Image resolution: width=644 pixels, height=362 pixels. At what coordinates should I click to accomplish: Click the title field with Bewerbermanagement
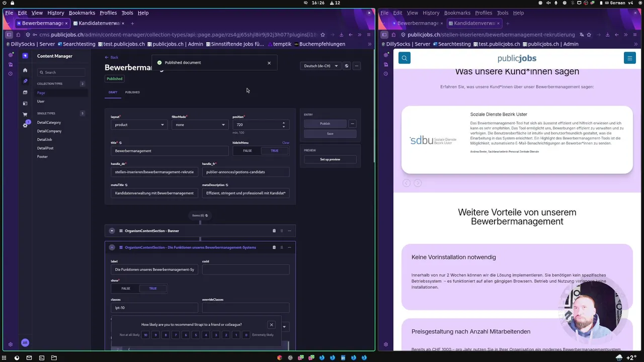[170, 151]
